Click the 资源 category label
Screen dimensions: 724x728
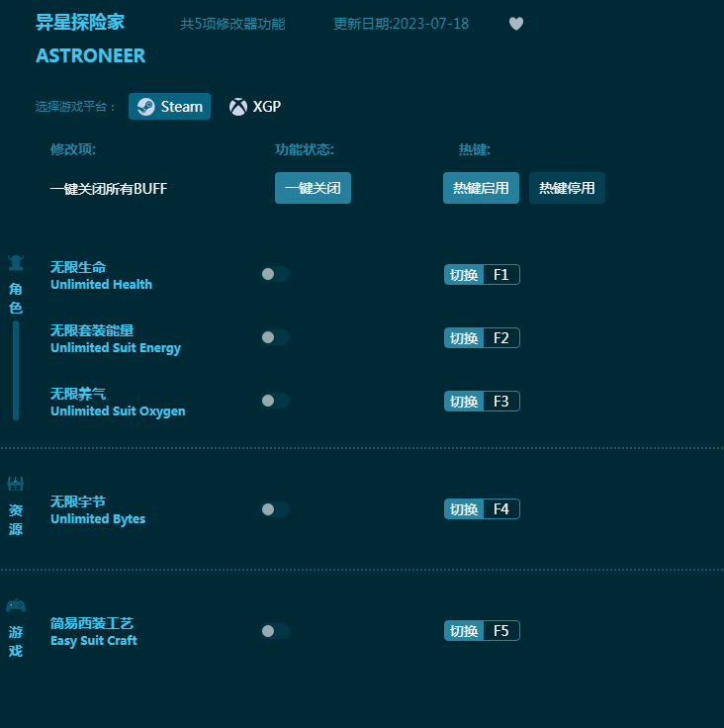coord(16,519)
